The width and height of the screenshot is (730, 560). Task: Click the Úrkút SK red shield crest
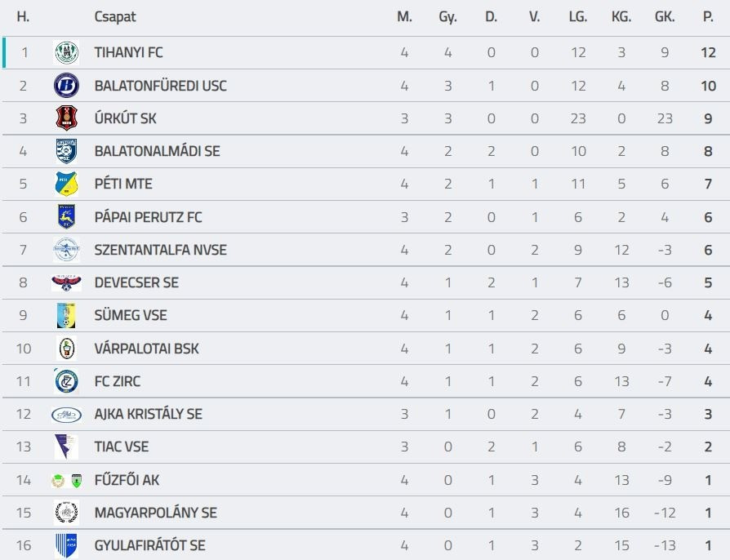tap(66, 118)
